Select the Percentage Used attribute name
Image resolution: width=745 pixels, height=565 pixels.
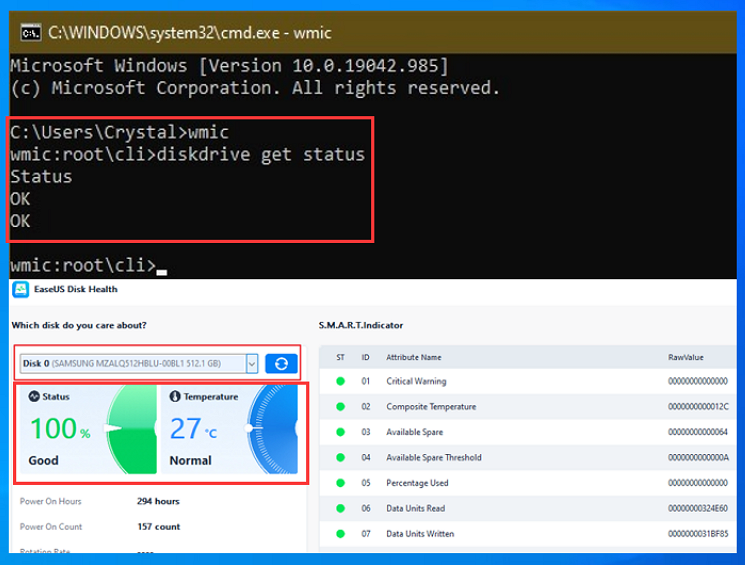(417, 483)
